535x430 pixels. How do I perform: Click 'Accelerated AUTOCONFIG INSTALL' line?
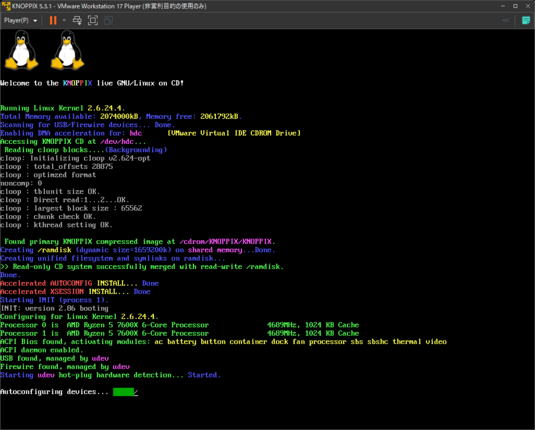coord(79,283)
